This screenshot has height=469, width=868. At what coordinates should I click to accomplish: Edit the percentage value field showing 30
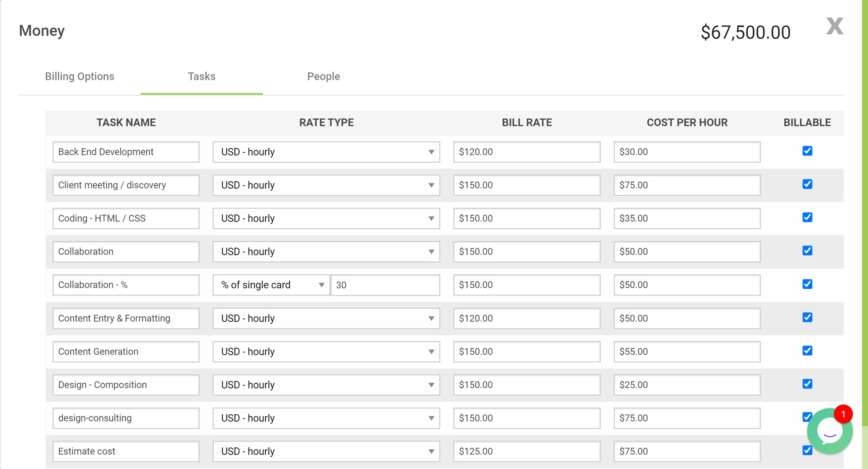click(385, 285)
